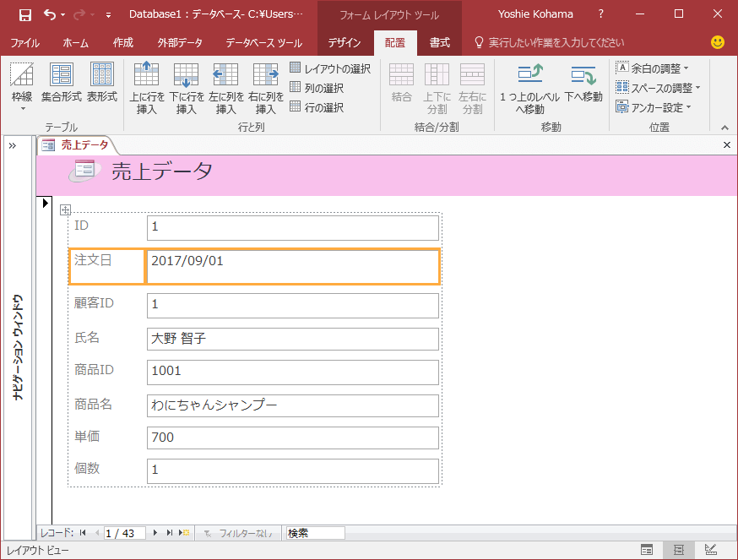Click 左右に分割 split horizontally icon

point(472,89)
